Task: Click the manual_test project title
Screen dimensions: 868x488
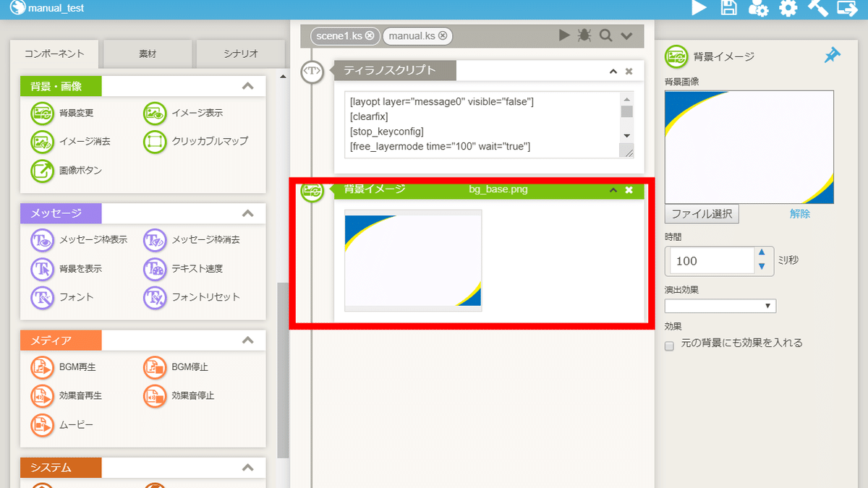Action: [56, 9]
